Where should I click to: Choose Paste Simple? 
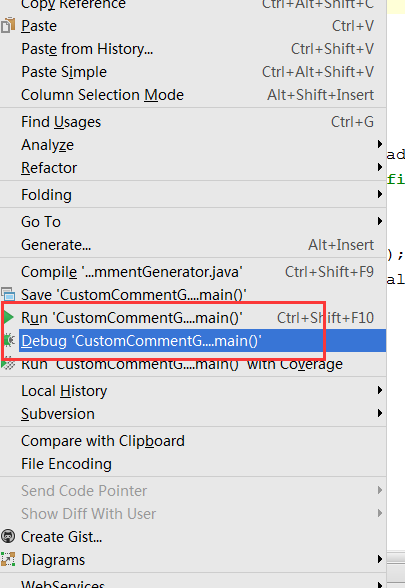[x=193, y=72]
